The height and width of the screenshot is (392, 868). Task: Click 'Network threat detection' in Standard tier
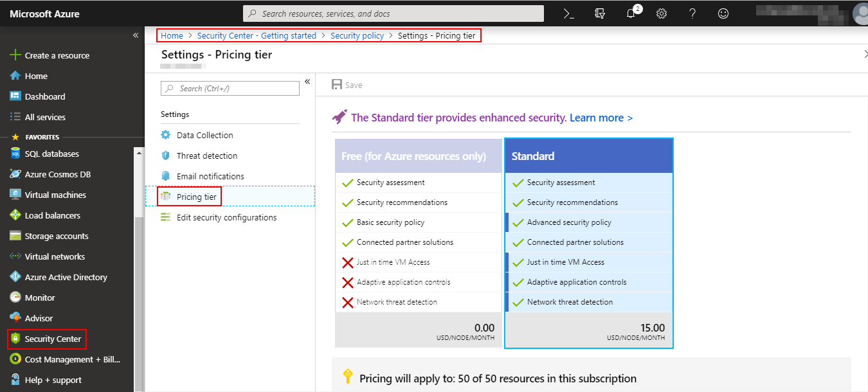click(x=570, y=302)
